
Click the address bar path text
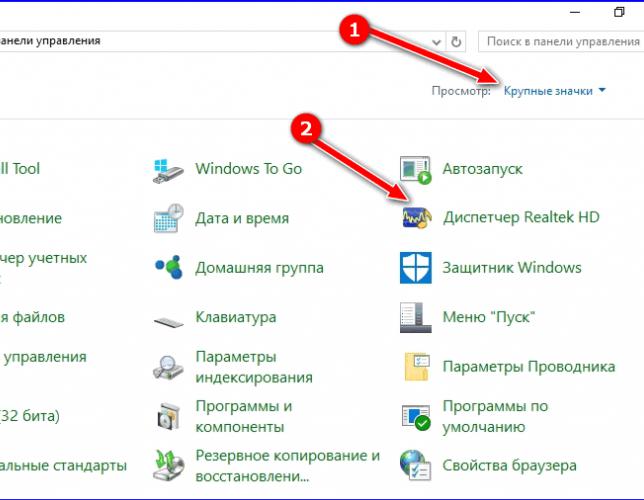[x=50, y=41]
